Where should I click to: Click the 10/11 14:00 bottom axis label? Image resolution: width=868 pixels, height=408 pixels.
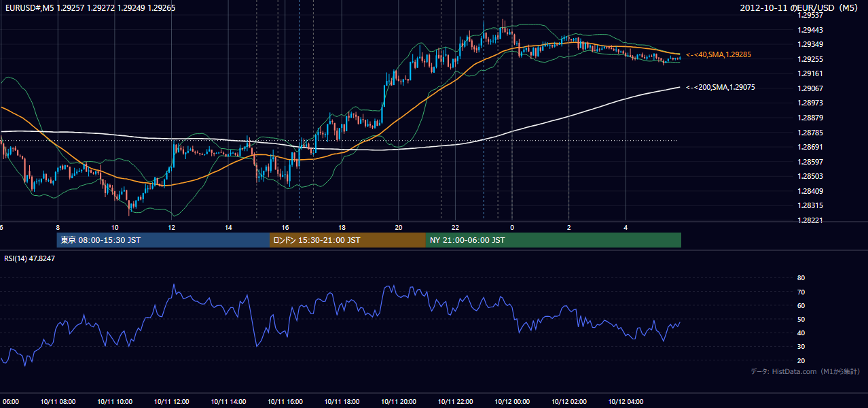(228, 402)
